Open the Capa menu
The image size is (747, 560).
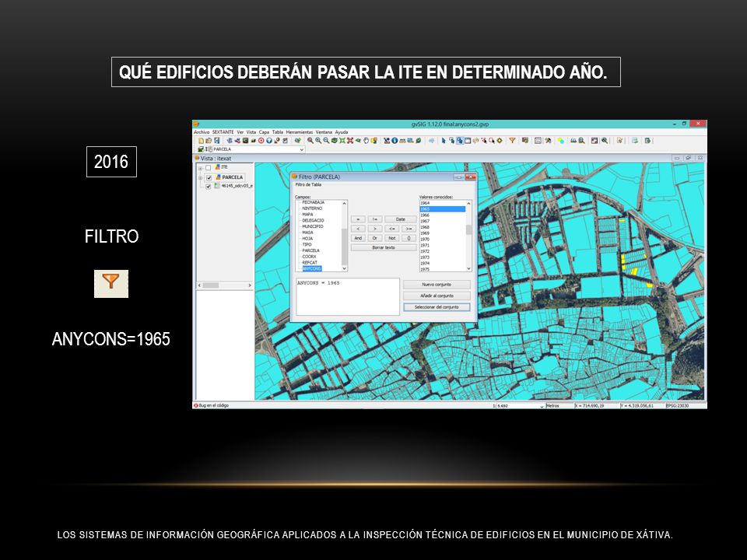tap(264, 132)
